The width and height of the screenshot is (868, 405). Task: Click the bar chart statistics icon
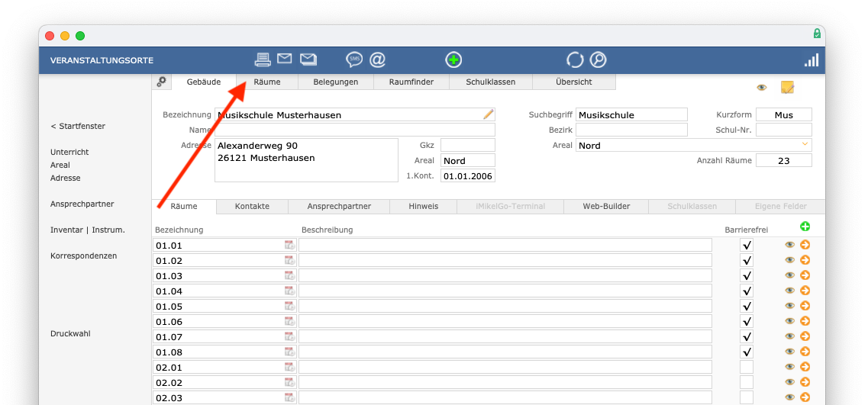[812, 59]
